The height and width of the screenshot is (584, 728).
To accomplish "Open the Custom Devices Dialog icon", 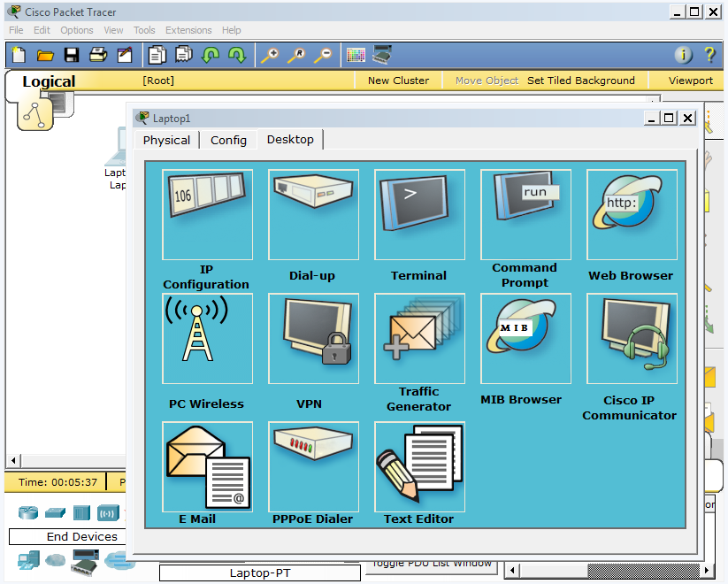I will pos(382,54).
